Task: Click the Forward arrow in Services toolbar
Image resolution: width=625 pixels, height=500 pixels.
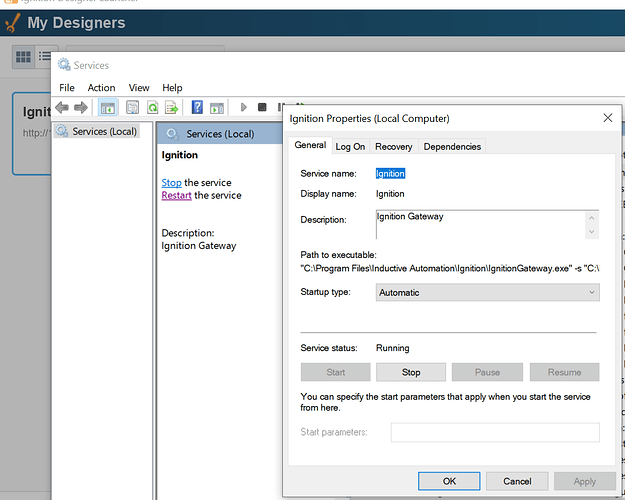Action: 81,107
